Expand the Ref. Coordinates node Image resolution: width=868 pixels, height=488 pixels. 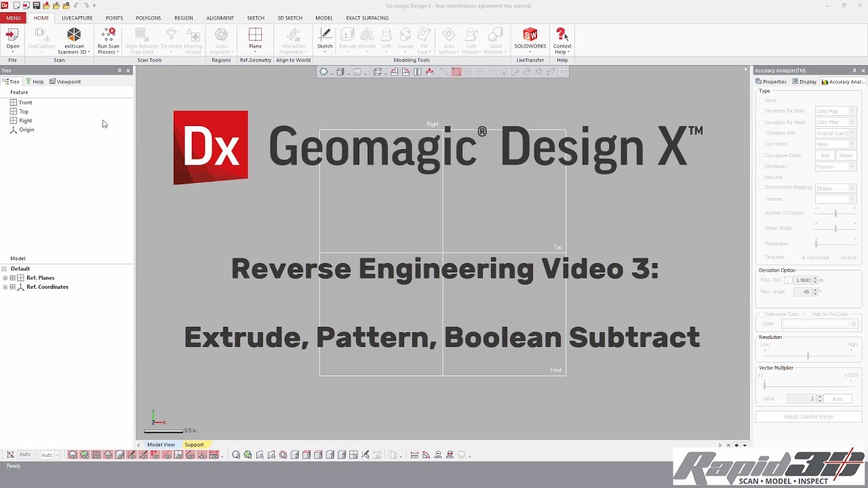click(x=5, y=287)
